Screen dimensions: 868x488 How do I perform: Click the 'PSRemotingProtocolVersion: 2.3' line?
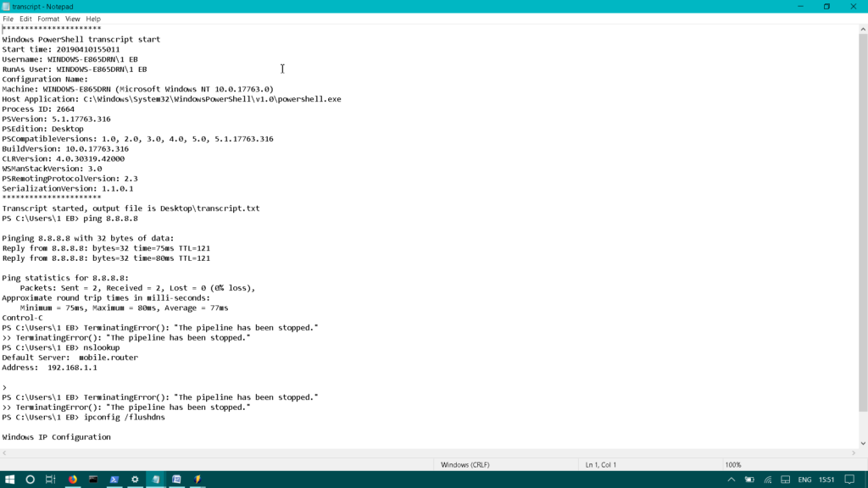(70, 179)
